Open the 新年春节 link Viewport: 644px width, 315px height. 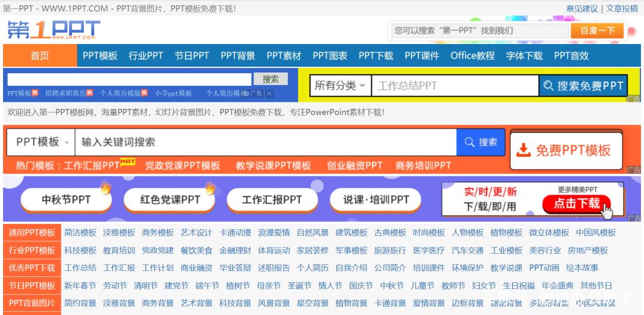[x=80, y=285]
